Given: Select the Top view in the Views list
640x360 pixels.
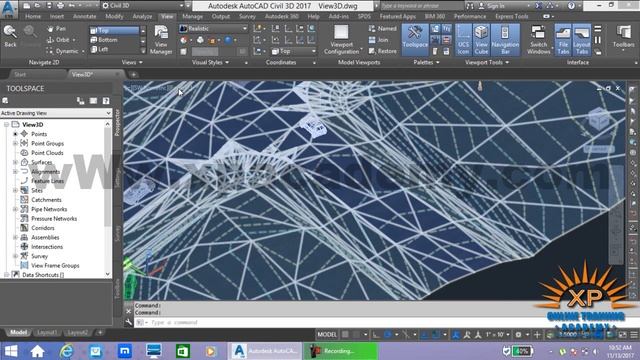Looking at the screenshot, I should point(114,30).
